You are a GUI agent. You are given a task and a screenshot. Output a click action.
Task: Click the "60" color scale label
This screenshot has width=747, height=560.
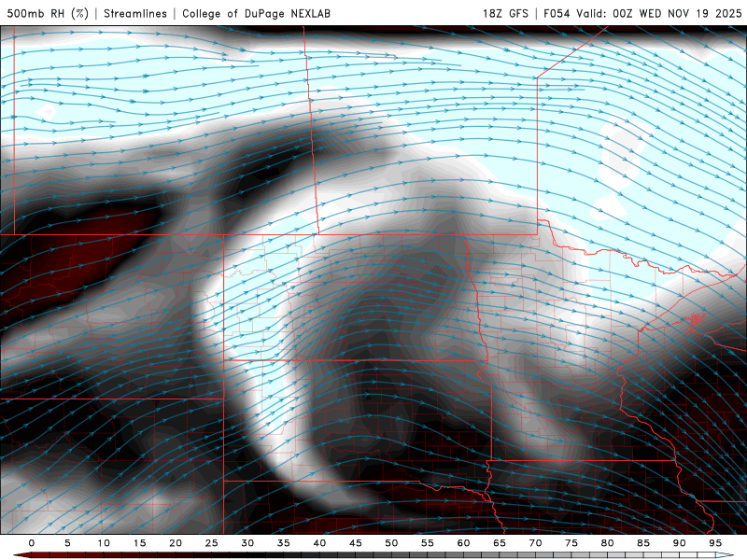point(463,543)
